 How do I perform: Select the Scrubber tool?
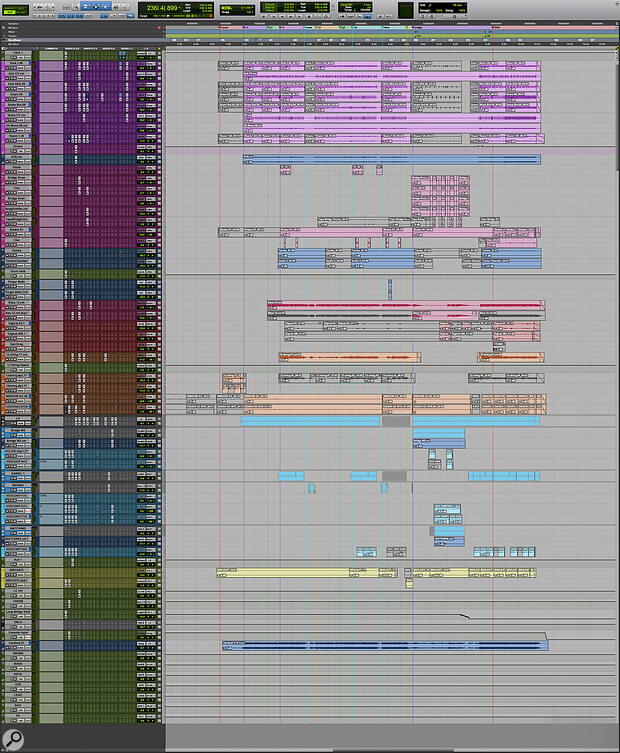(x=116, y=7)
